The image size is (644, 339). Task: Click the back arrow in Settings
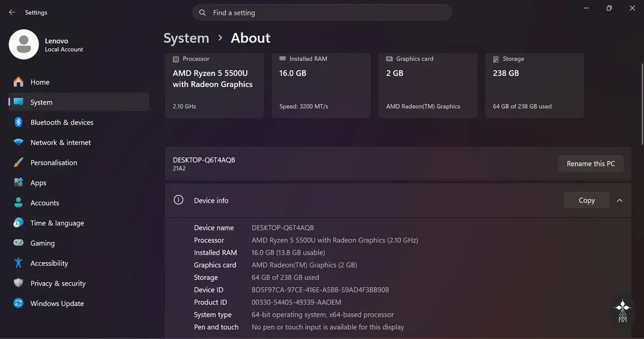12,12
